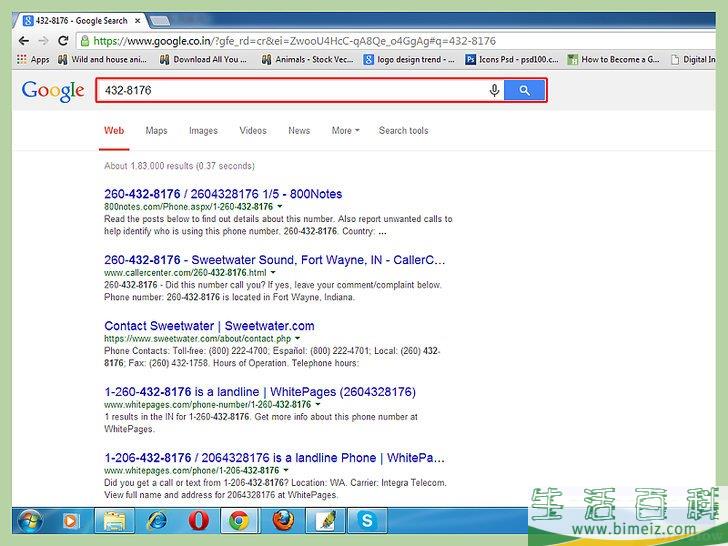This screenshot has height=546, width=728.
Task: Open Windows Explorer folder in taskbar
Action: 114,521
